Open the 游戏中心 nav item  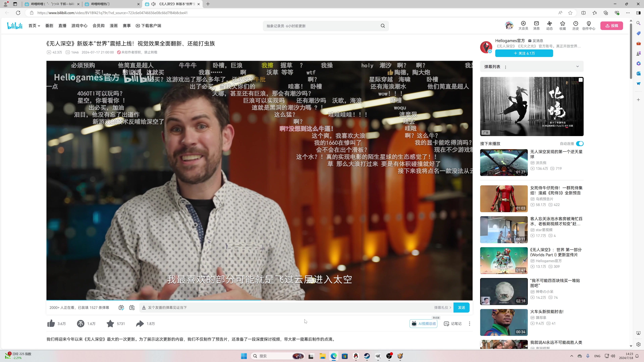79,25
